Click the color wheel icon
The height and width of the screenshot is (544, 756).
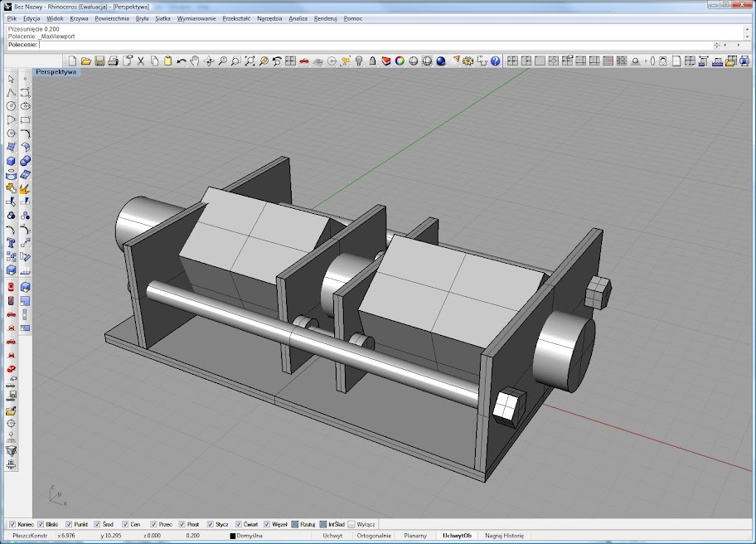coord(400,61)
